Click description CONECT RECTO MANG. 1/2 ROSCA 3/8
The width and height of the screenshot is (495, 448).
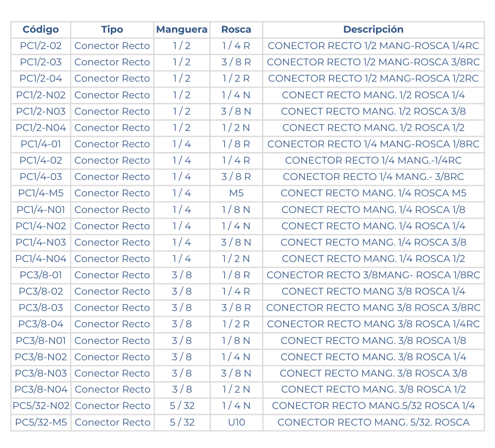(373, 111)
